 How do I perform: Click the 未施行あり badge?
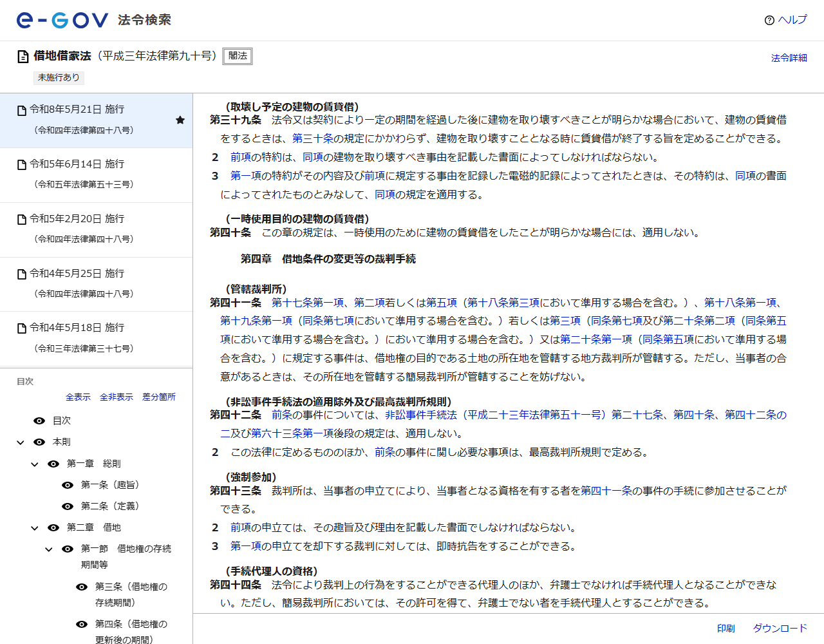[x=59, y=77]
